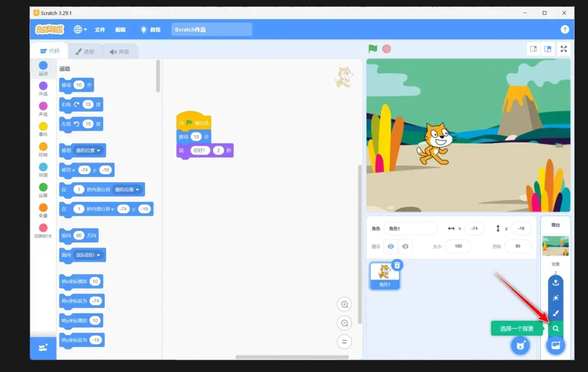Viewport: 588px width, 372px height.
Task: Switch to the 声音 sounds tab
Action: (x=120, y=52)
